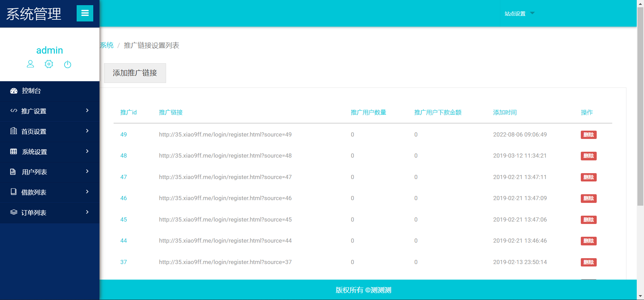644x300 pixels.
Task: Click the 推广用户下款金额 column header
Action: click(438, 112)
